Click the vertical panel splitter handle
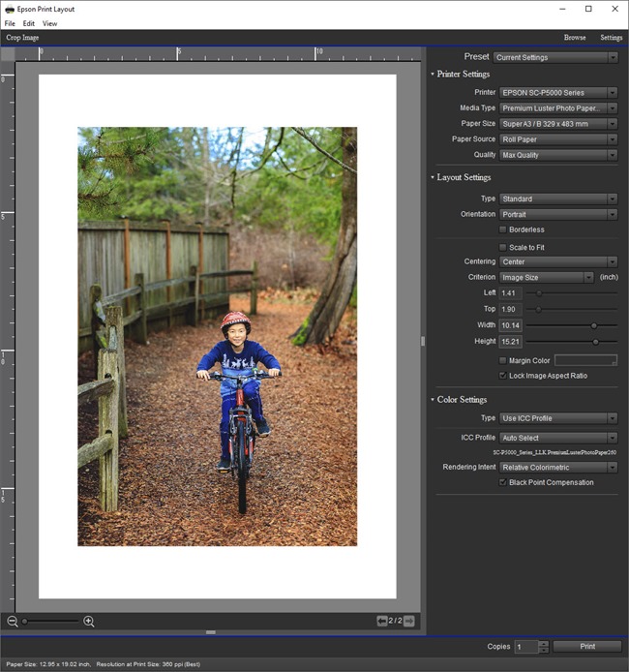Image resolution: width=629 pixels, height=672 pixels. tap(423, 341)
